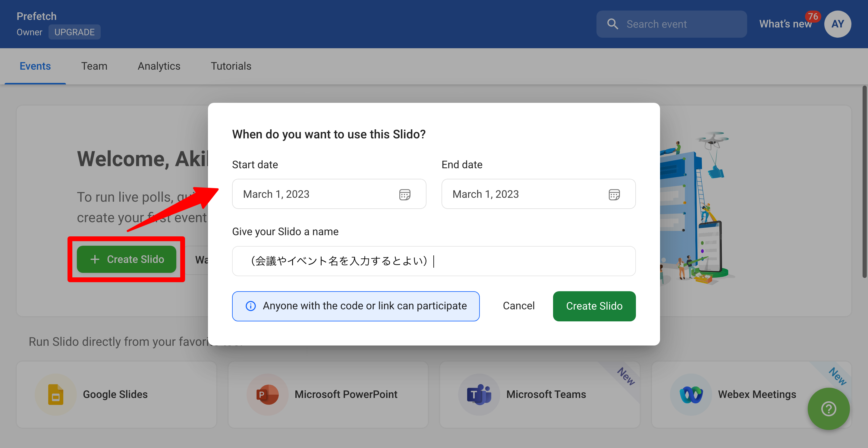Cancel the Slido creation dialog
Image resolution: width=868 pixels, height=448 pixels.
pyautogui.click(x=519, y=306)
